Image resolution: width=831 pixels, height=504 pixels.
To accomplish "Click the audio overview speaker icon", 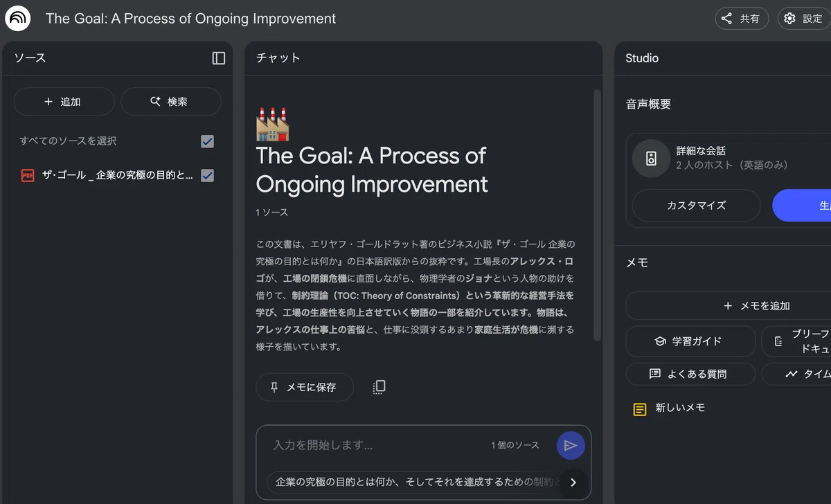I will click(651, 159).
